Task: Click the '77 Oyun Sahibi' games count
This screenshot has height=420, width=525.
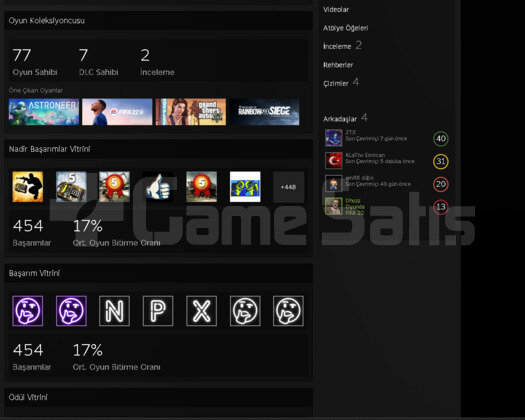Action: pyautogui.click(x=35, y=62)
